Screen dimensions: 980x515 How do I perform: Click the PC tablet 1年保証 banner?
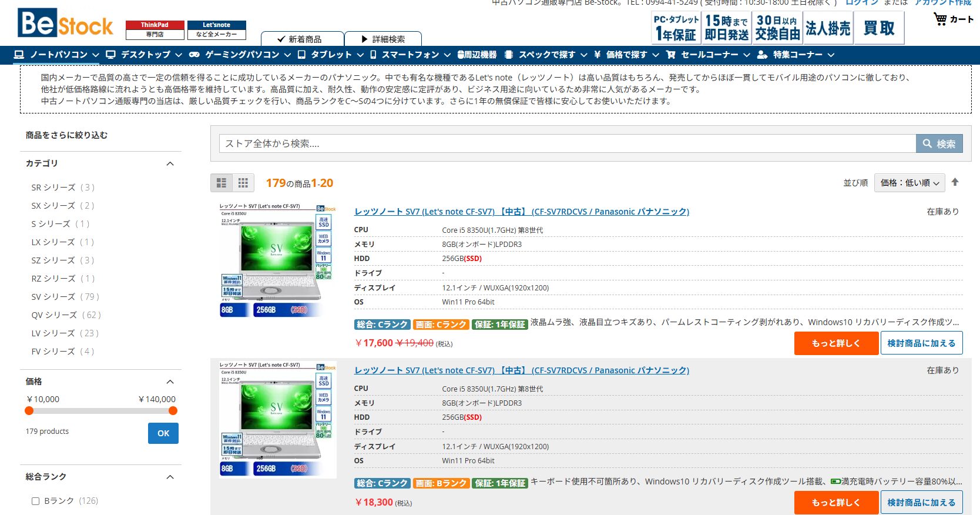676,28
